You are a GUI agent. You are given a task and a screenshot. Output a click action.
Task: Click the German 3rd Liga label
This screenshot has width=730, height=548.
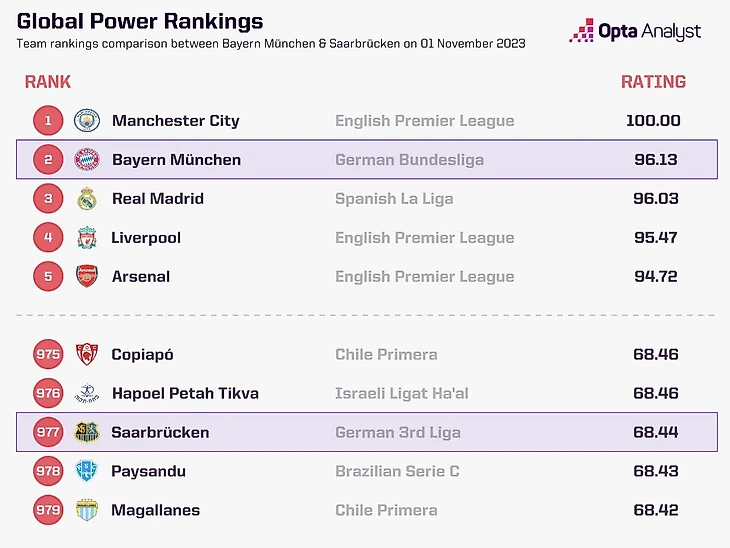point(398,433)
